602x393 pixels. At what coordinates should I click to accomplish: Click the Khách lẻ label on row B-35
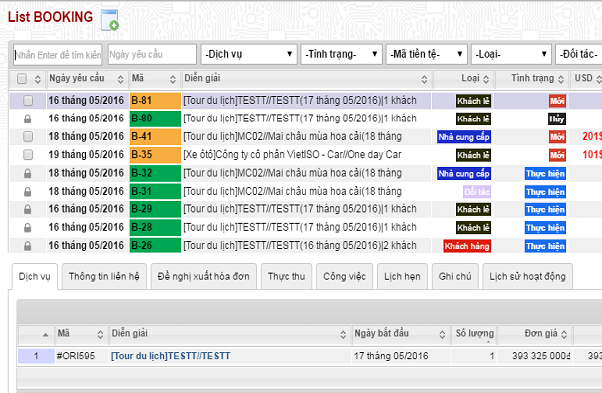pos(473,155)
